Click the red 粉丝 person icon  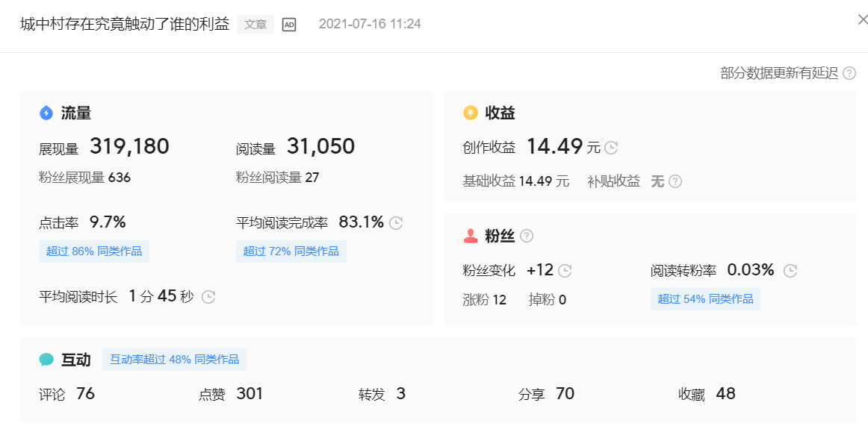[471, 236]
